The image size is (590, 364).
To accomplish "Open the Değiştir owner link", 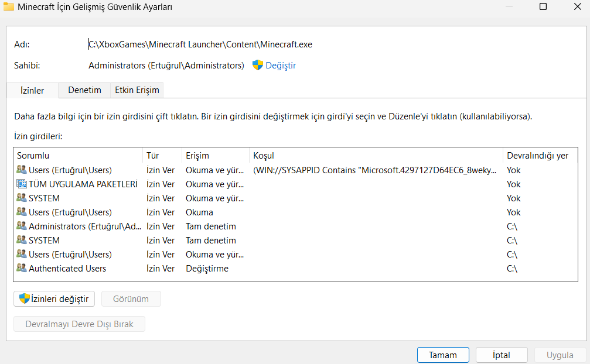I will click(281, 66).
